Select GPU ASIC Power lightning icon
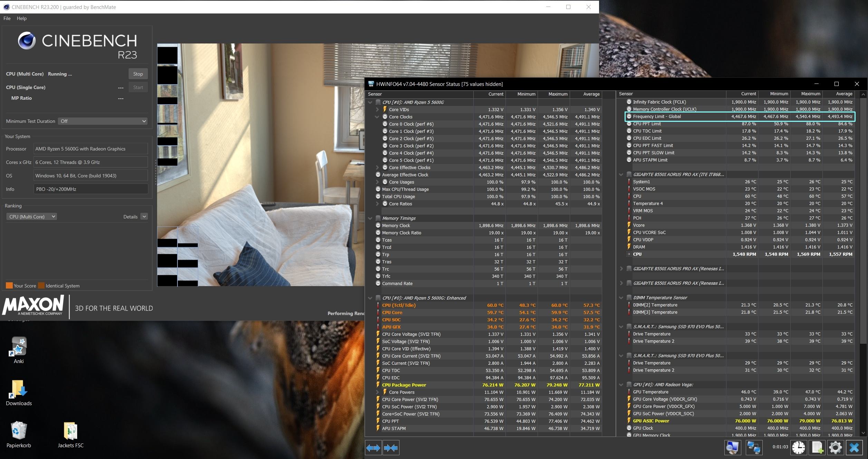 629,421
